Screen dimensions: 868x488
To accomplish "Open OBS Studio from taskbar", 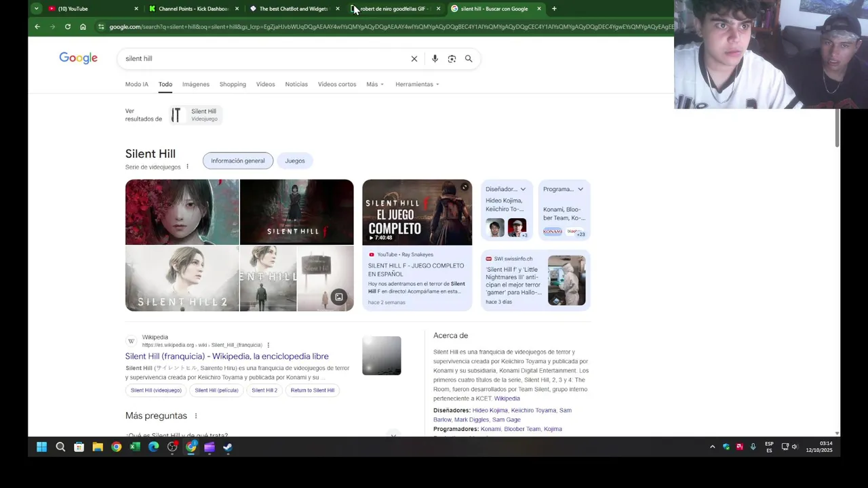I will click(172, 447).
